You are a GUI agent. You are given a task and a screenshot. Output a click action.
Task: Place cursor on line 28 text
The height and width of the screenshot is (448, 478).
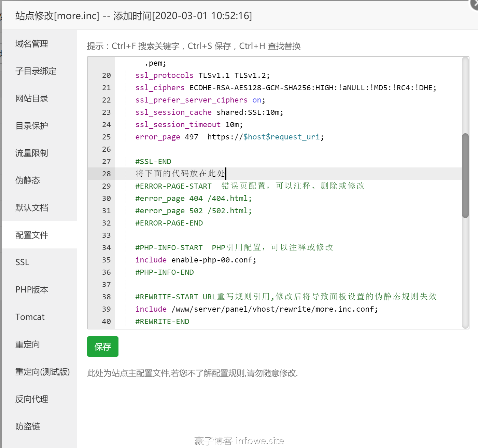point(180,174)
